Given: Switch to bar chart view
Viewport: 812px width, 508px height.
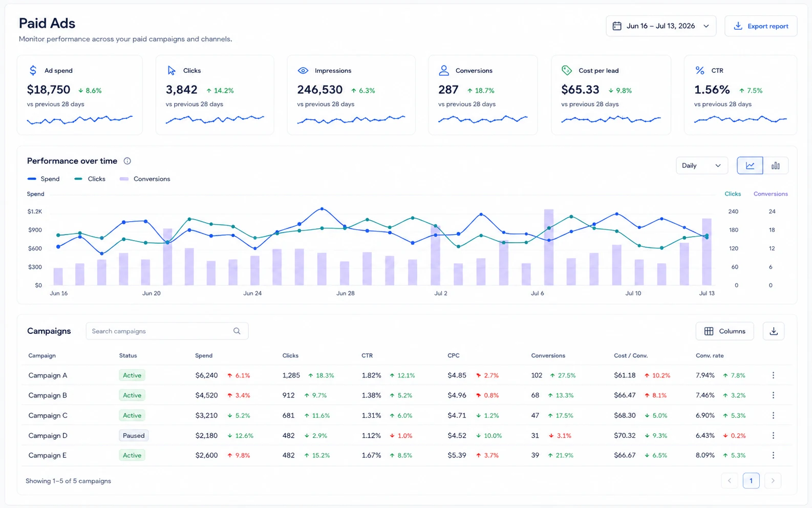Looking at the screenshot, I should pyautogui.click(x=776, y=165).
